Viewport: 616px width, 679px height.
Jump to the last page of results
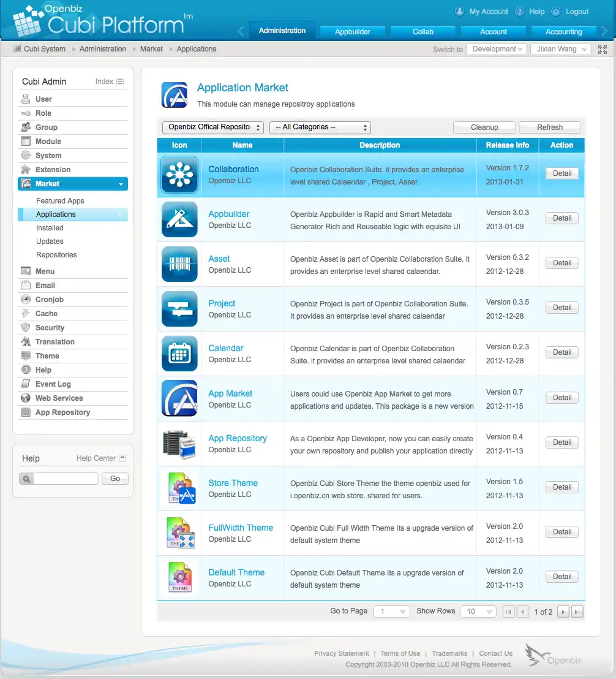coord(577,612)
